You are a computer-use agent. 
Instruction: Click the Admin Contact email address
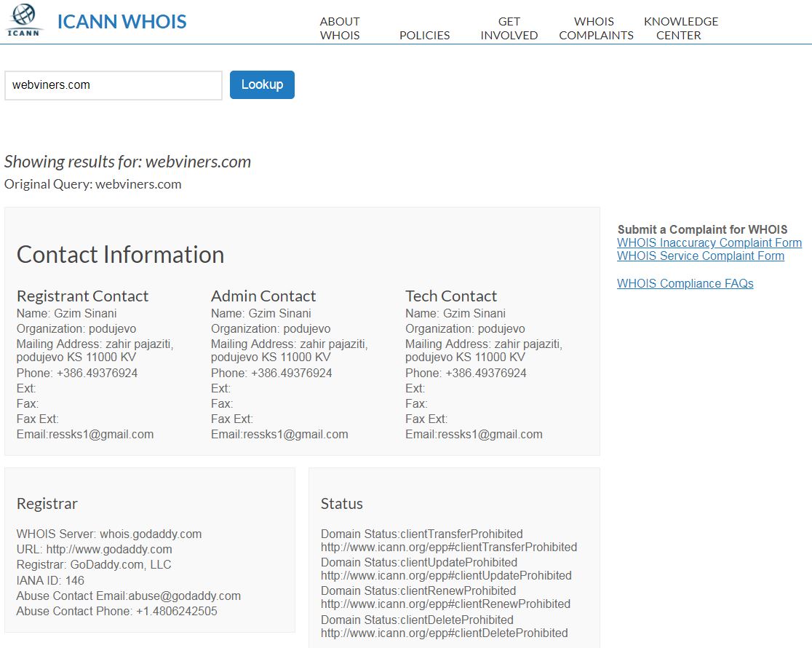(x=295, y=434)
